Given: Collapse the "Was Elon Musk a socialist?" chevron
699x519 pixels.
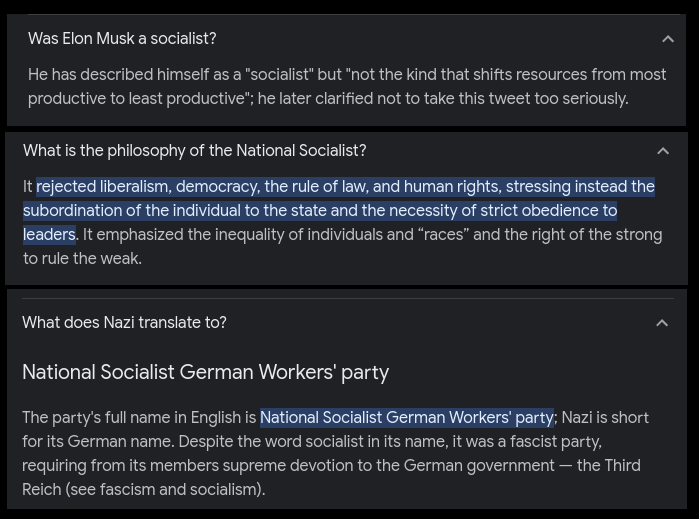Looking at the screenshot, I should coord(668,39).
